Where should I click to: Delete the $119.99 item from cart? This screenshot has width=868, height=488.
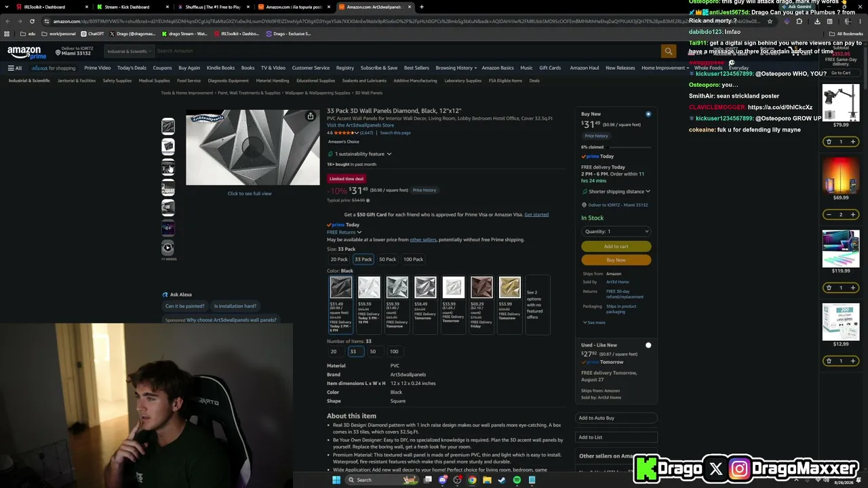829,288
